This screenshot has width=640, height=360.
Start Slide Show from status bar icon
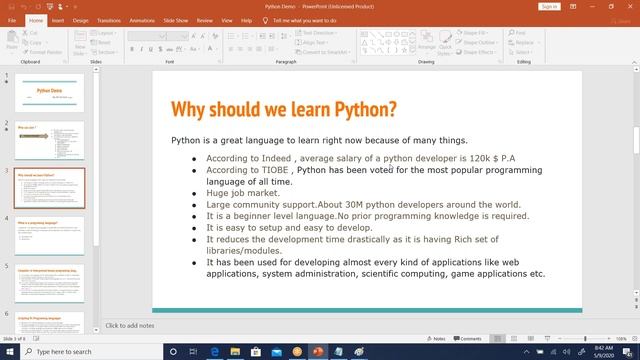coord(547,339)
